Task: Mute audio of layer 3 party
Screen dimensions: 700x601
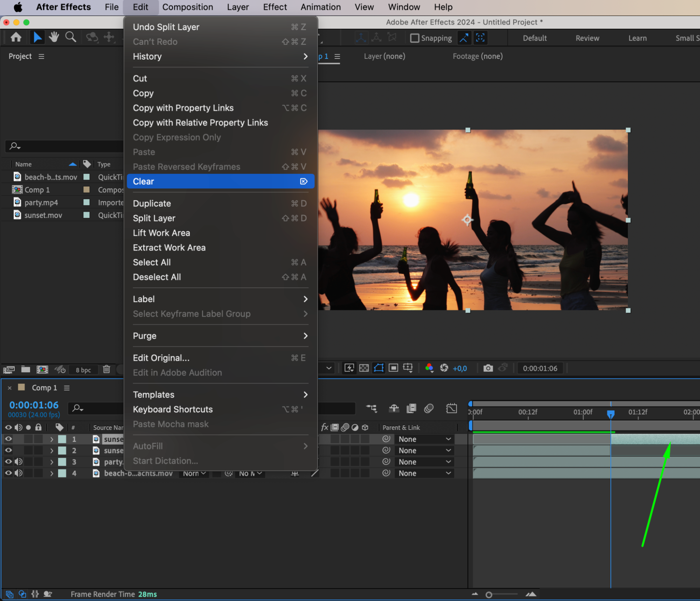Action: (x=19, y=462)
